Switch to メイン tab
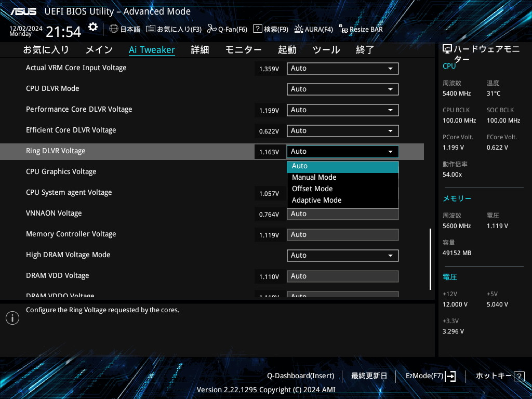Screen dimensions: 532x399 click(99, 50)
